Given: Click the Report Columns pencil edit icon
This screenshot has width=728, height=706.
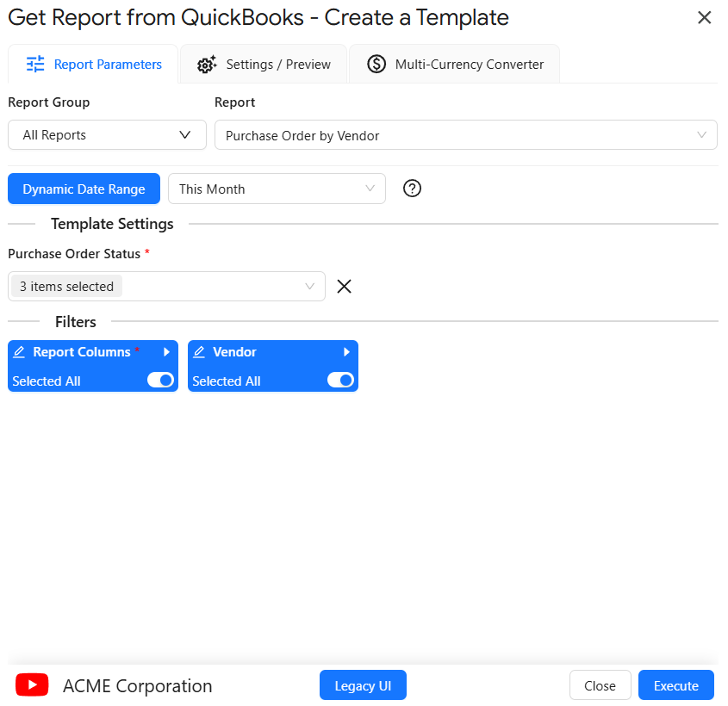Looking at the screenshot, I should click(x=19, y=351).
